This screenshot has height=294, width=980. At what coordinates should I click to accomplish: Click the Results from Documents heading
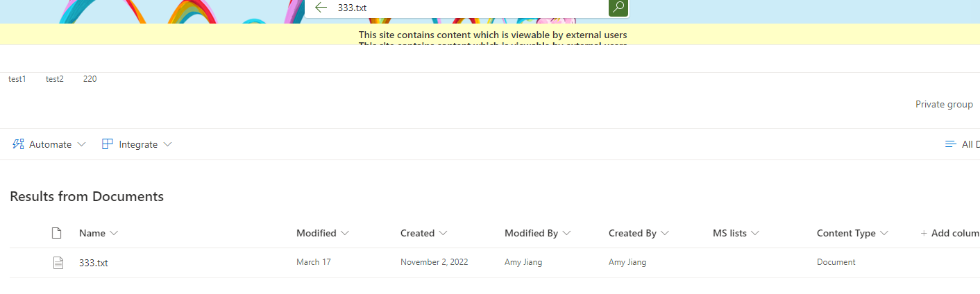(x=87, y=196)
